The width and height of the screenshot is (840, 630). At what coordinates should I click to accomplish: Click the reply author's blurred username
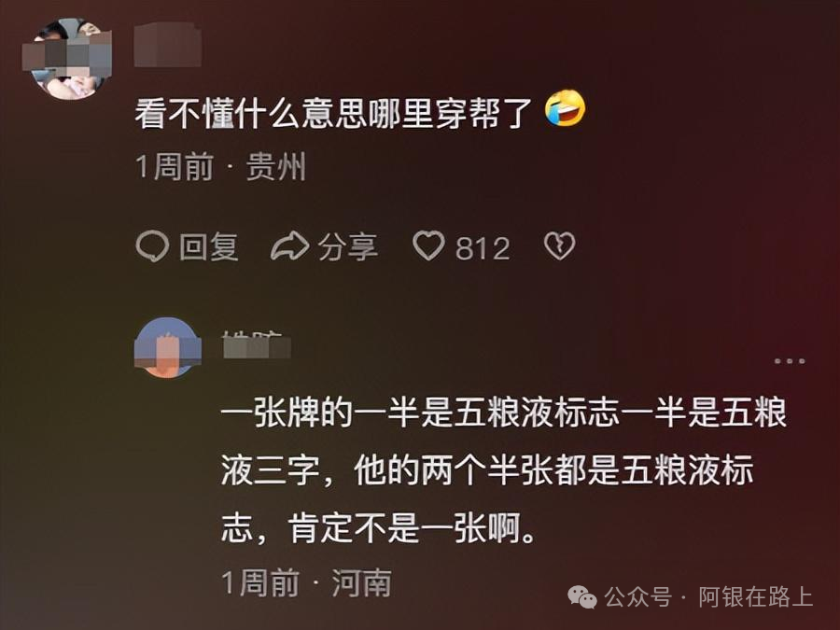tap(256, 345)
